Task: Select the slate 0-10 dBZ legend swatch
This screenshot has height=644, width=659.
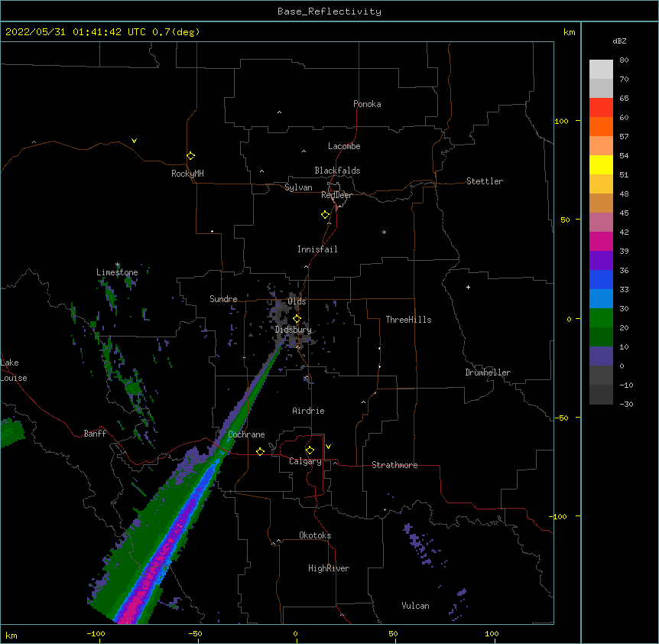Action: point(601,356)
